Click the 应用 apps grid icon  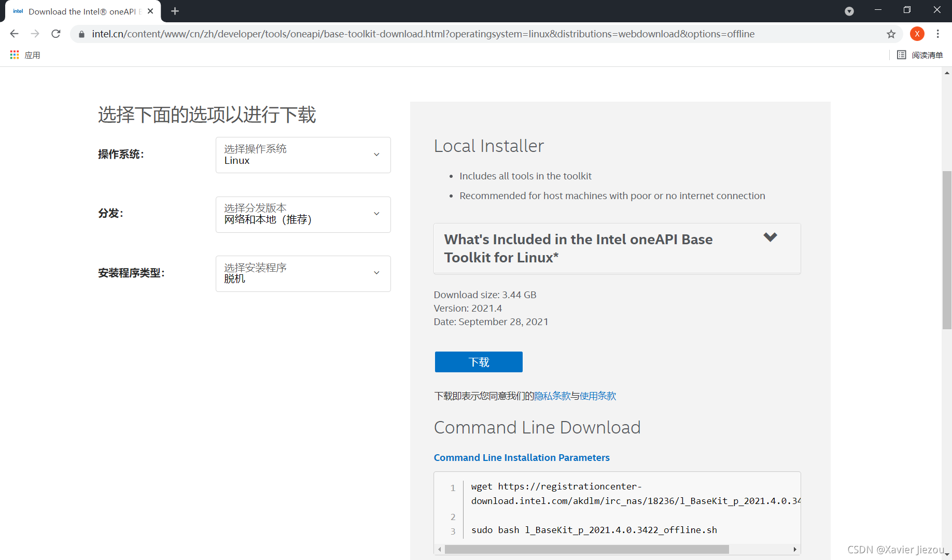tap(14, 54)
